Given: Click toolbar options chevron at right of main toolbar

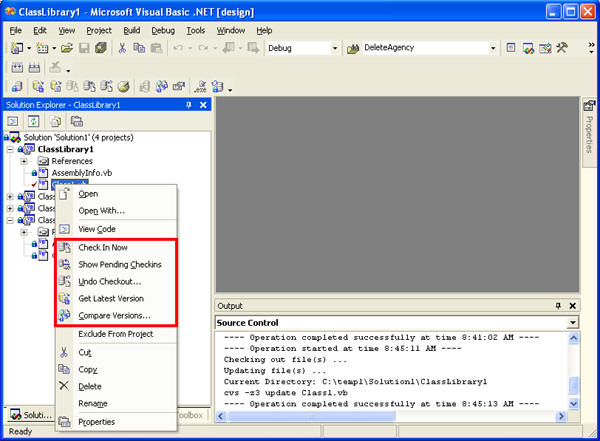Looking at the screenshot, I should 591,47.
